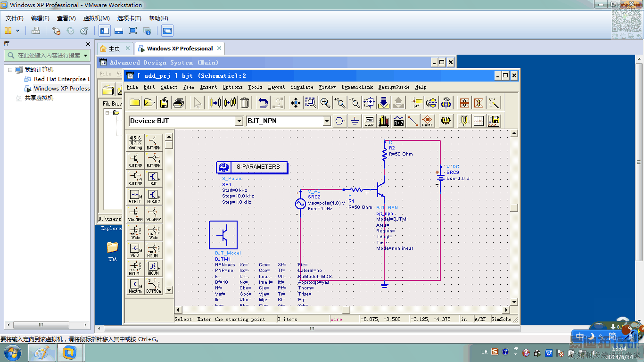
Task: Toggle VMware library sidebar view button
Action: pyautogui.click(x=105, y=31)
